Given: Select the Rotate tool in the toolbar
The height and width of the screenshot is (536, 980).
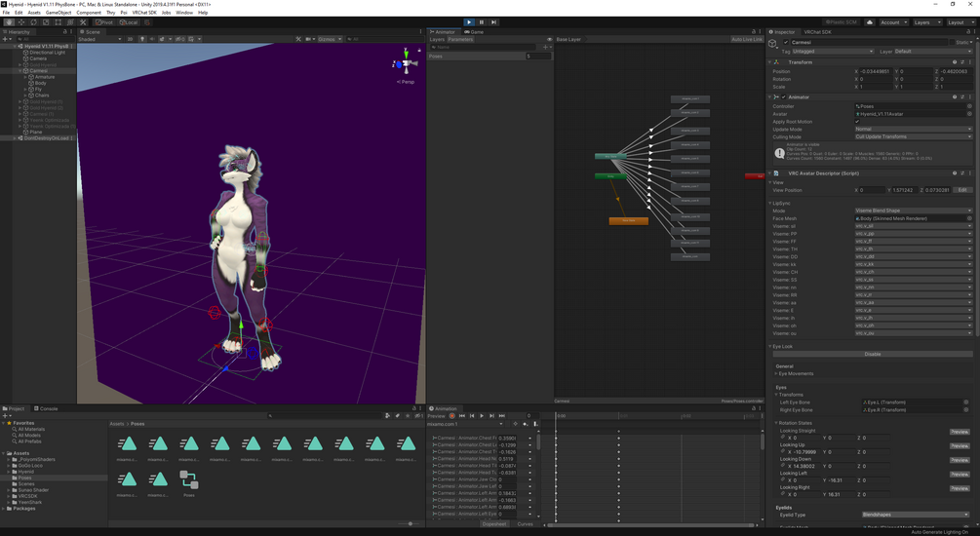Looking at the screenshot, I should (x=33, y=21).
